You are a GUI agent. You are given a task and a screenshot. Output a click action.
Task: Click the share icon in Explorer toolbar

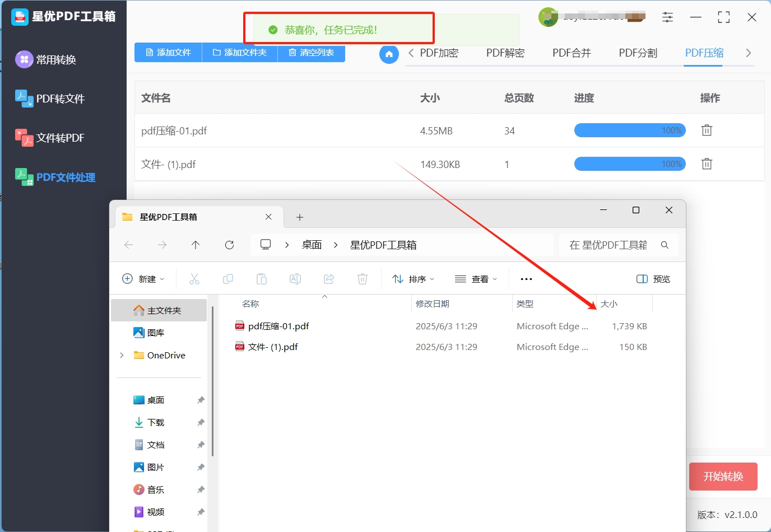point(329,279)
